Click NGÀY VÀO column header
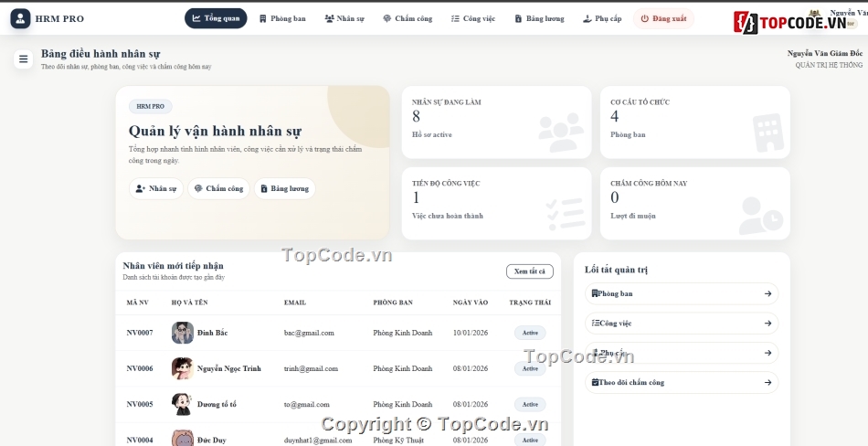Image resolution: width=868 pixels, height=446 pixels. pyautogui.click(x=471, y=303)
